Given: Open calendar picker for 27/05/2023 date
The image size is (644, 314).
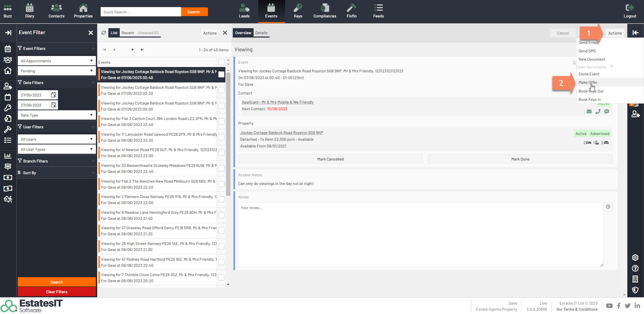Looking at the screenshot, I should coord(54,95).
